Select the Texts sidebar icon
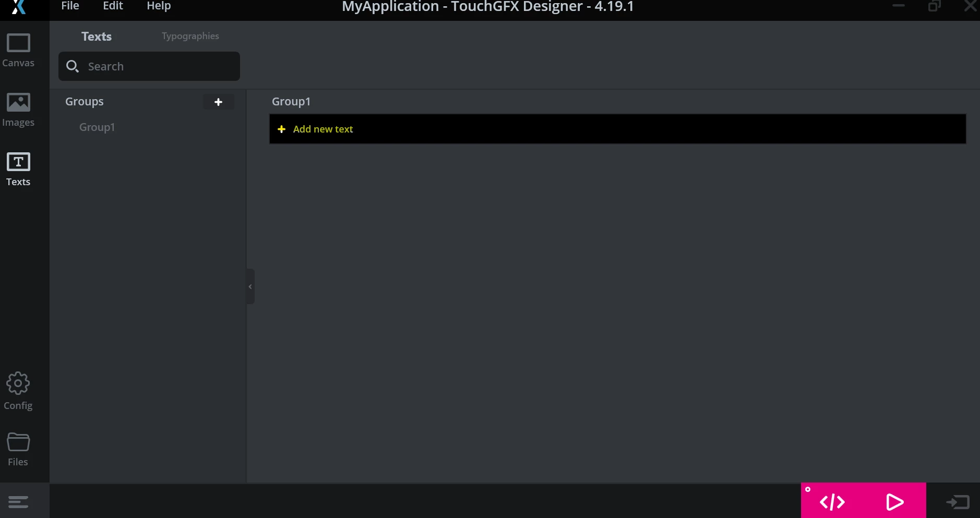The height and width of the screenshot is (518, 980). [18, 170]
